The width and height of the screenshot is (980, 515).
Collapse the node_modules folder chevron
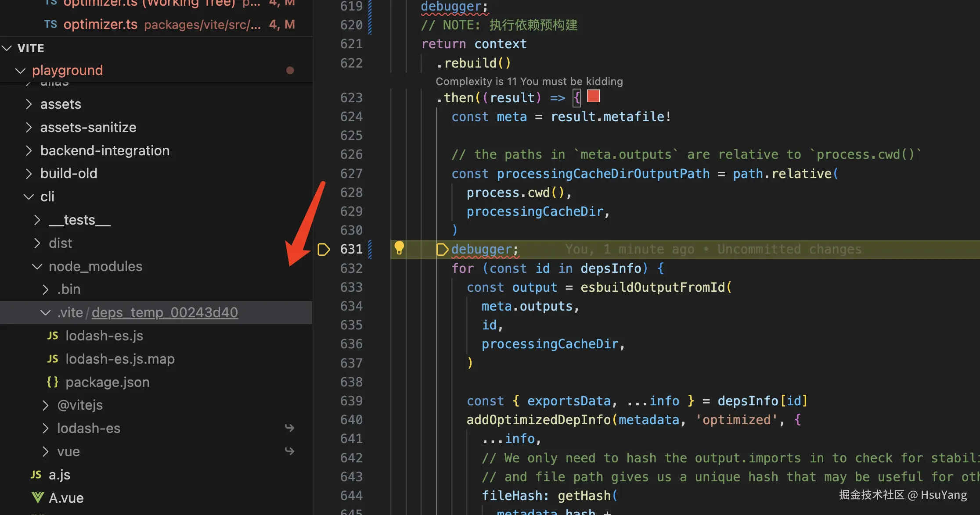coord(37,266)
